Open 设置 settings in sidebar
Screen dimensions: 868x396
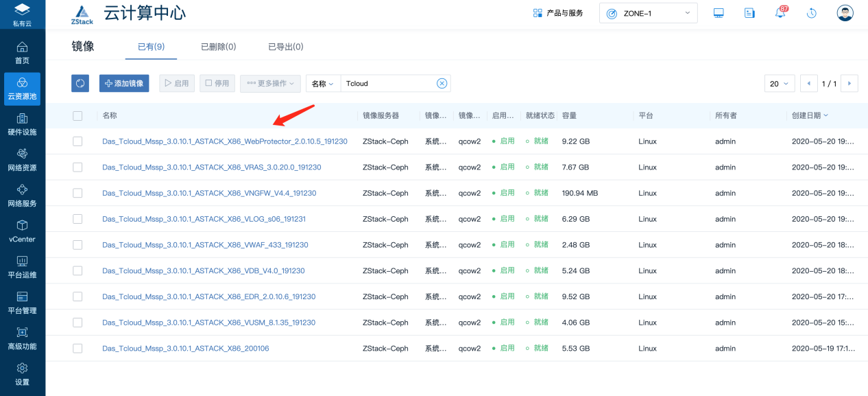pyautogui.click(x=22, y=374)
